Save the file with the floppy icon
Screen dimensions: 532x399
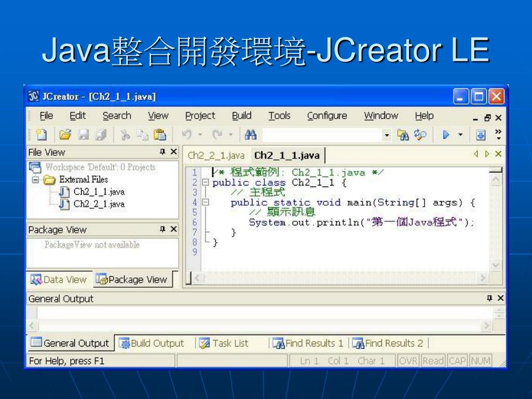point(83,135)
